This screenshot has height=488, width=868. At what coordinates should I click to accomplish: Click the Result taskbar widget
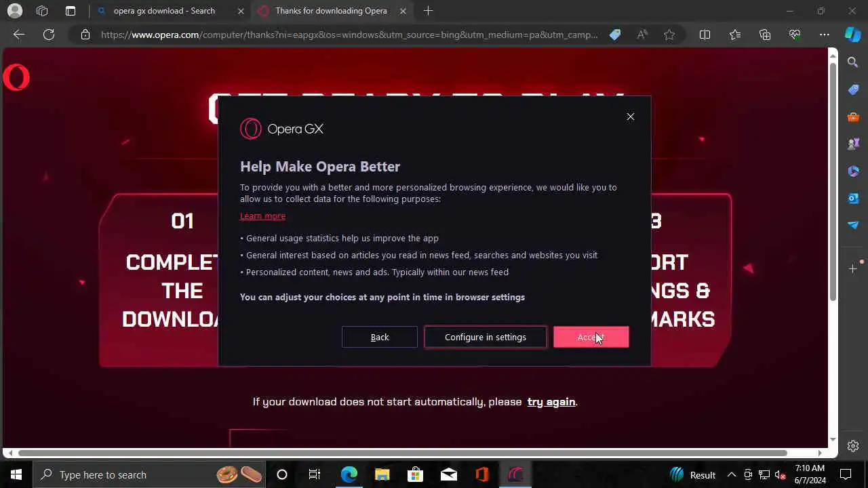692,474
